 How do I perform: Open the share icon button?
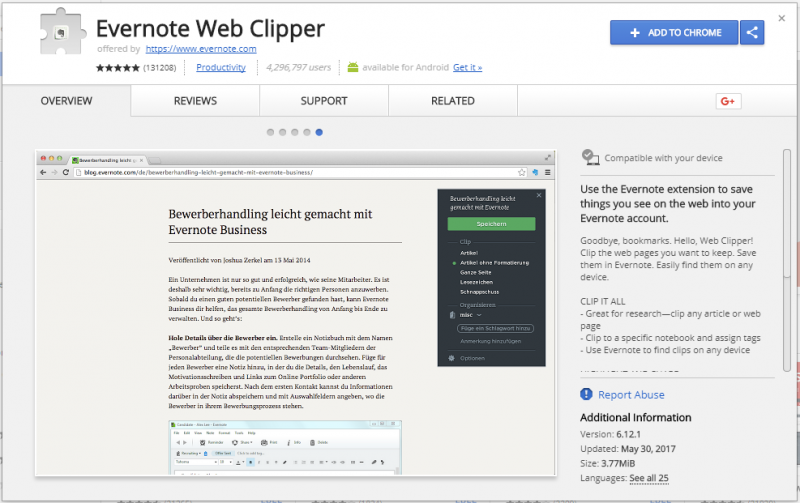coord(752,33)
